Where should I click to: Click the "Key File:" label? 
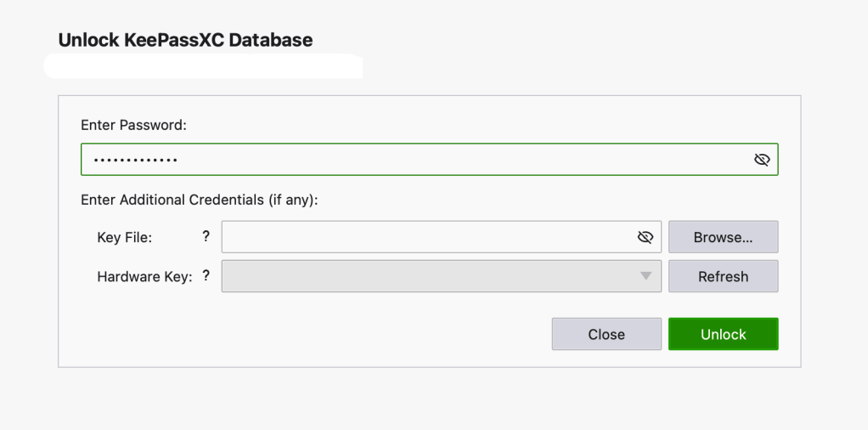coord(124,238)
